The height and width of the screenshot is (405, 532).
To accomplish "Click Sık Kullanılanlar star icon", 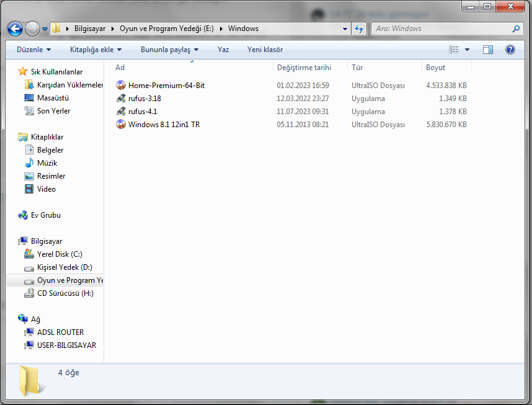I will pyautogui.click(x=23, y=71).
